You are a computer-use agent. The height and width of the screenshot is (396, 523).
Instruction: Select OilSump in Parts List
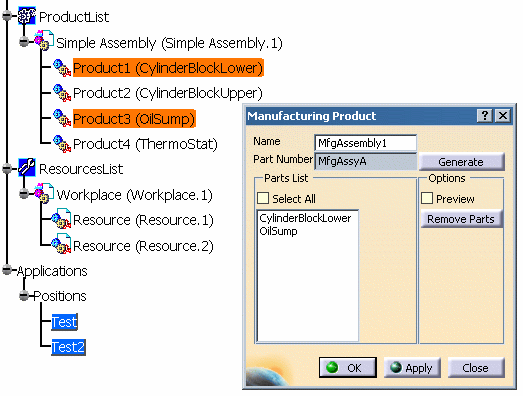pyautogui.click(x=278, y=231)
